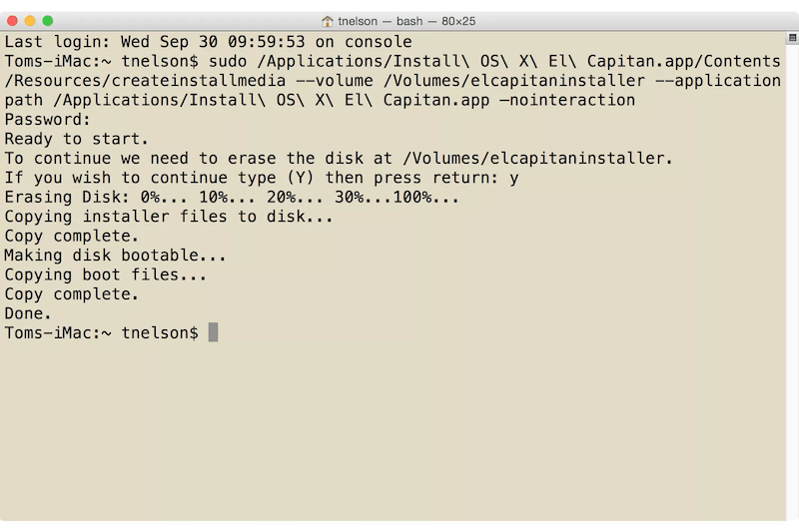Screen dimensions: 799x532
Task: Click the final 'Toms-iMac:~ tnelson$' prompt
Action: (101, 332)
